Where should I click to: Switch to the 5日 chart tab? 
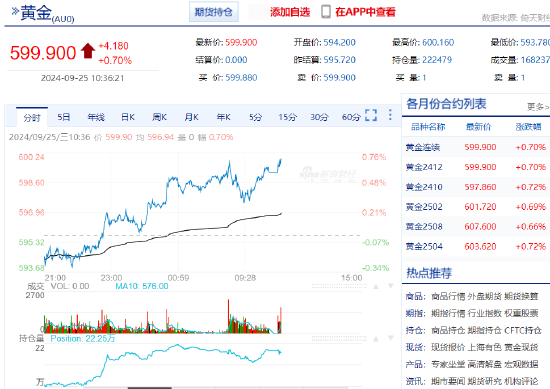coord(64,117)
